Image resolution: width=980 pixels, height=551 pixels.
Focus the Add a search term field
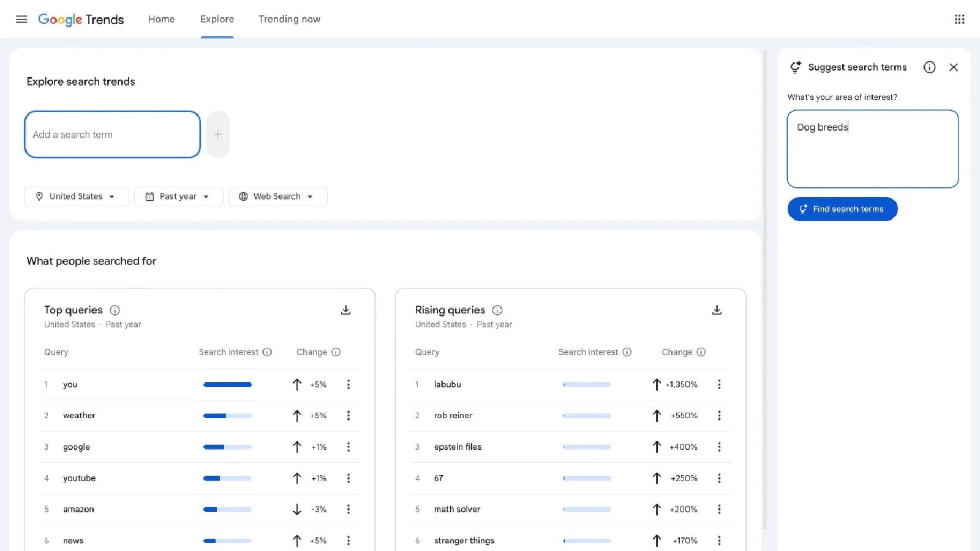(x=112, y=135)
